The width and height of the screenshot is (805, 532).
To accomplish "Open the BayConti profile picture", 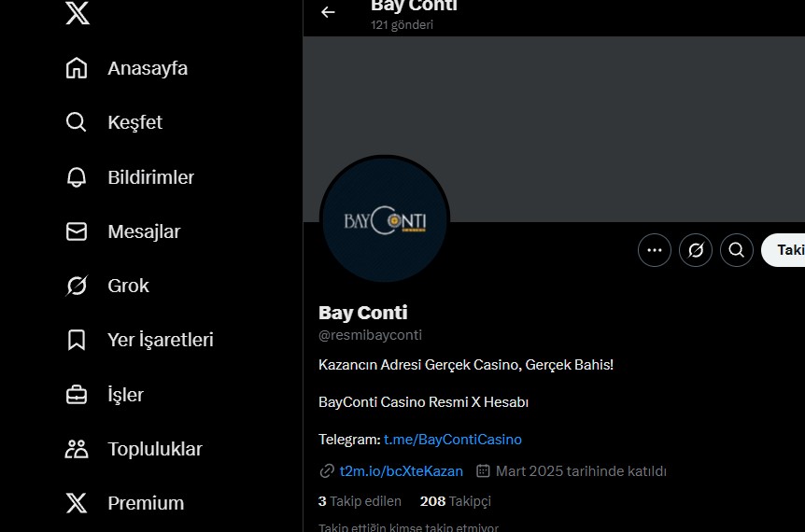I will pyautogui.click(x=385, y=220).
